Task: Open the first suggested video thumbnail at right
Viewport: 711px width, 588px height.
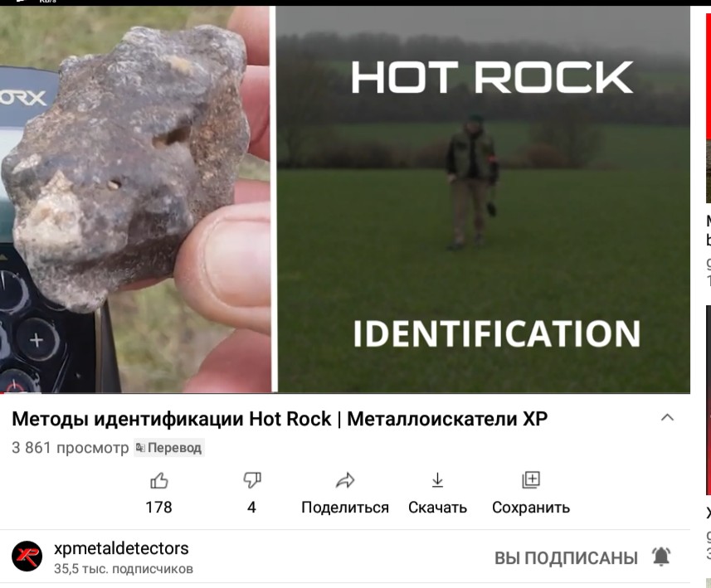Action: point(709,108)
